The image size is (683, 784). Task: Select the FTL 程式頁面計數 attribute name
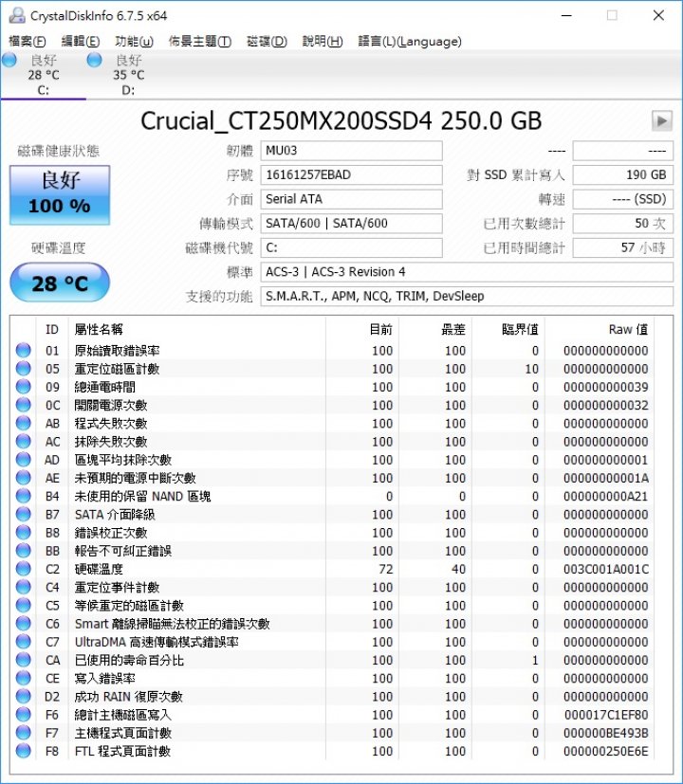pyautogui.click(x=122, y=752)
